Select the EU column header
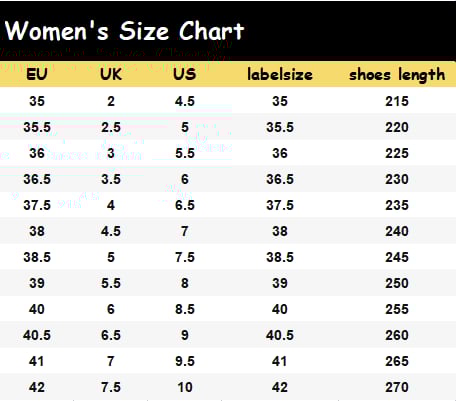This screenshot has width=456, height=401. click(x=37, y=74)
